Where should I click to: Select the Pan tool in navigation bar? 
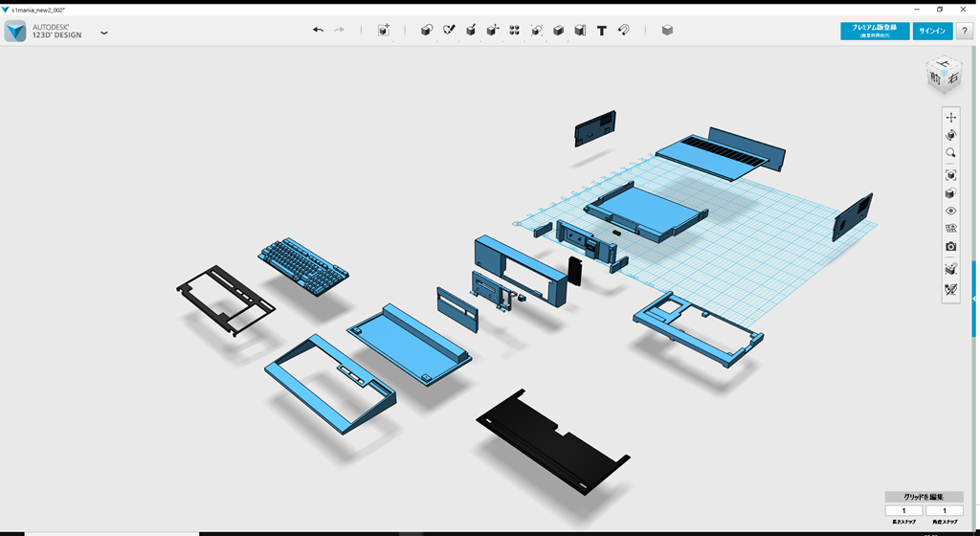coord(950,118)
